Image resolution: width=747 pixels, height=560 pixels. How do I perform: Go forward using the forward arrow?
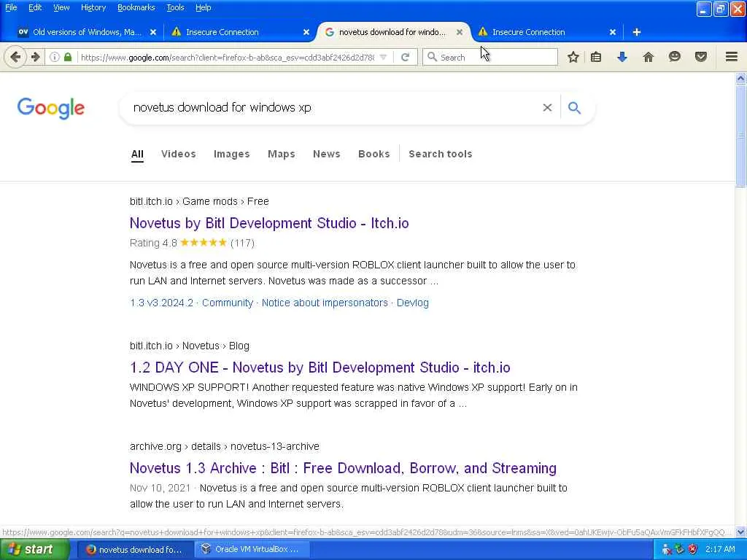35,57
